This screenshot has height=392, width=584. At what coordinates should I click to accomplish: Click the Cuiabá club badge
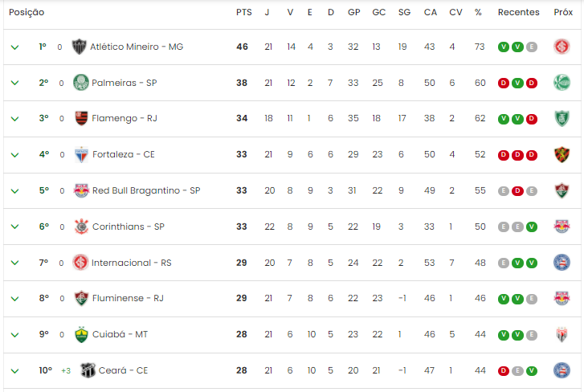81,334
